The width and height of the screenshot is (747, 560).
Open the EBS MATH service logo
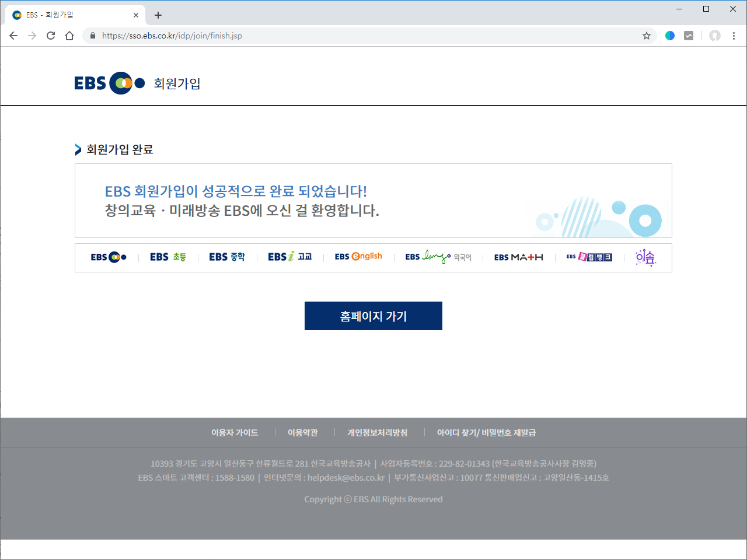[519, 257]
